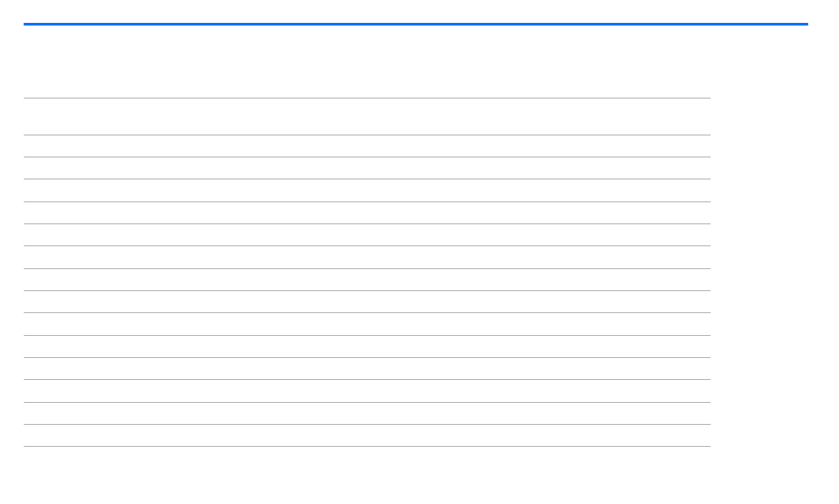Viewport: 839px width, 504px height.
Task: Click blank margin right of the table
Action: [x=760, y=272]
